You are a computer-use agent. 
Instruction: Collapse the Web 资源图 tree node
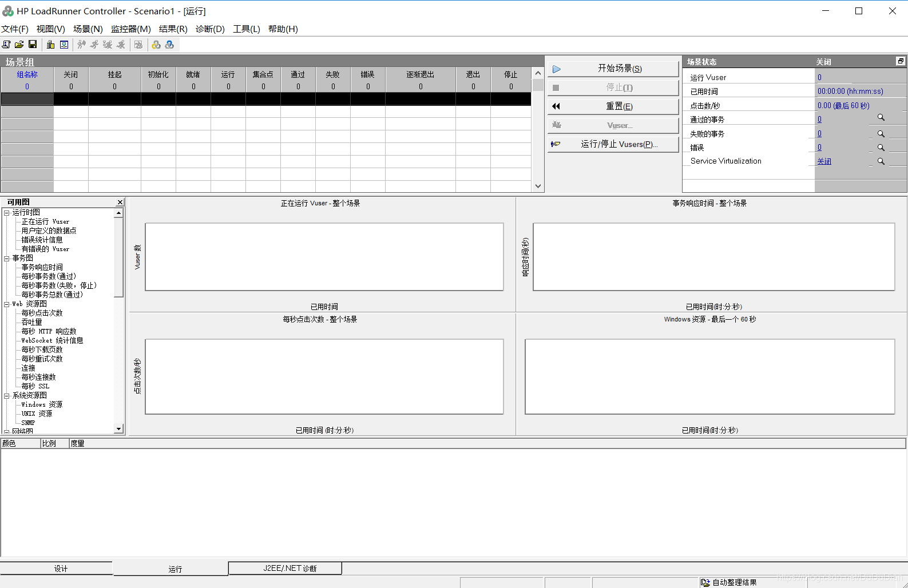pos(7,304)
